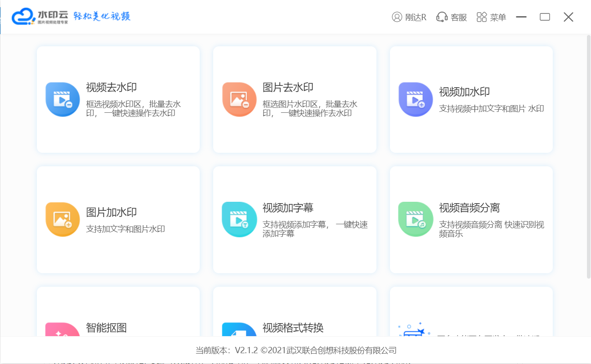Select the 视频加字幕 title

(288, 208)
